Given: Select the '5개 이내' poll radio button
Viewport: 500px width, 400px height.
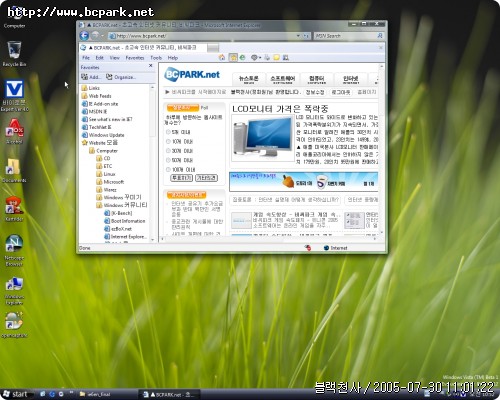Looking at the screenshot, I should click(168, 132).
